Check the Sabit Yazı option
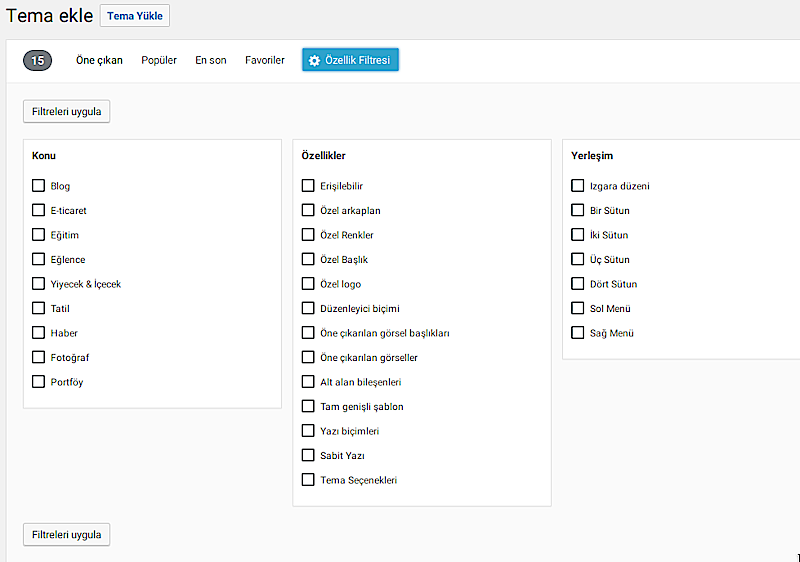 click(x=308, y=454)
